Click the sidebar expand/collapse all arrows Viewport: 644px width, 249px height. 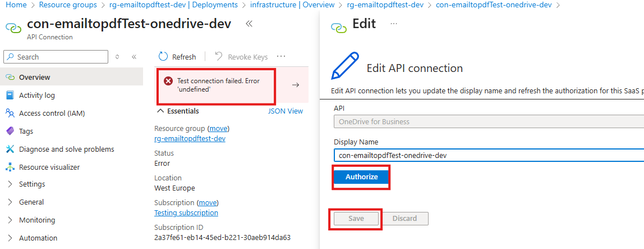(117, 57)
